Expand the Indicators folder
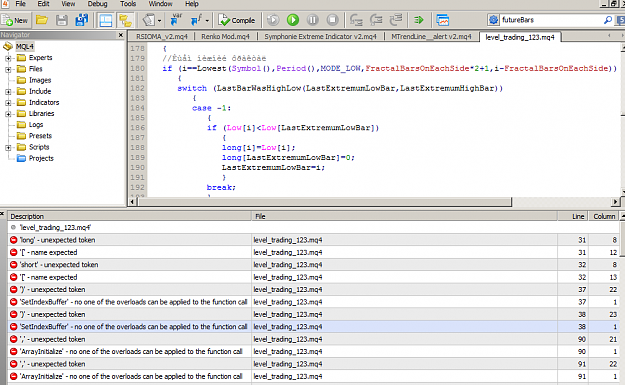Screen dimensions: 625x385 click(x=8, y=103)
